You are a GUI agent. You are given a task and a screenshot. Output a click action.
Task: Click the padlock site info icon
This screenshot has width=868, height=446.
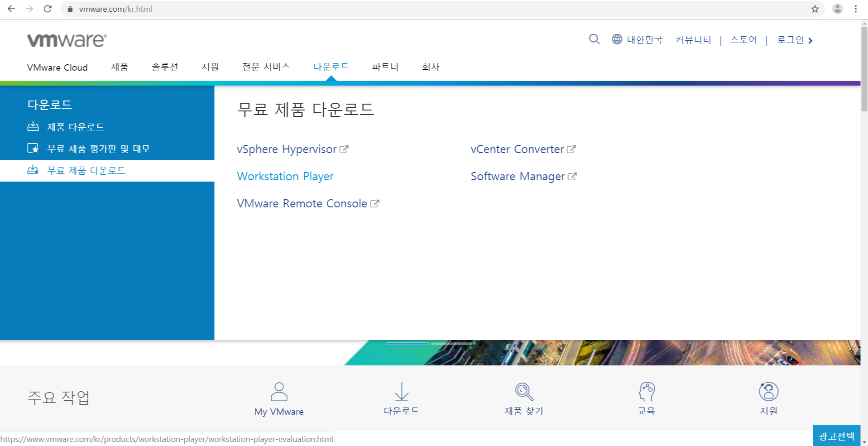click(70, 9)
